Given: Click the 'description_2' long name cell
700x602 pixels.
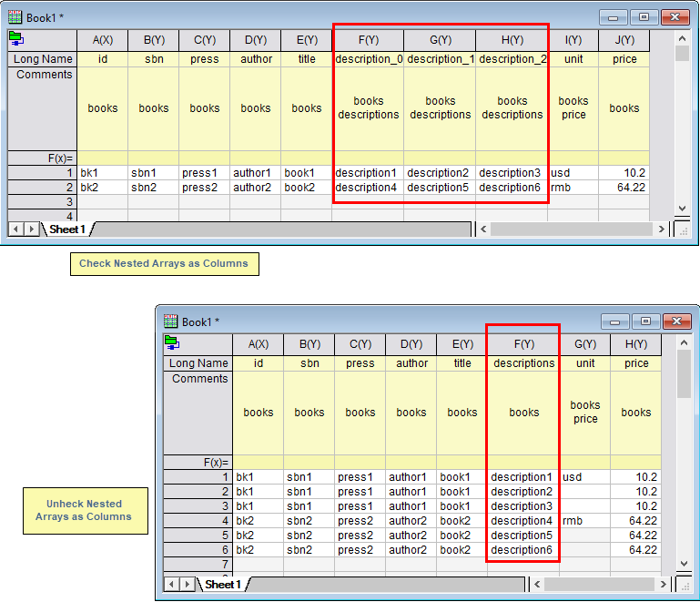Looking at the screenshot, I should coord(512,59).
